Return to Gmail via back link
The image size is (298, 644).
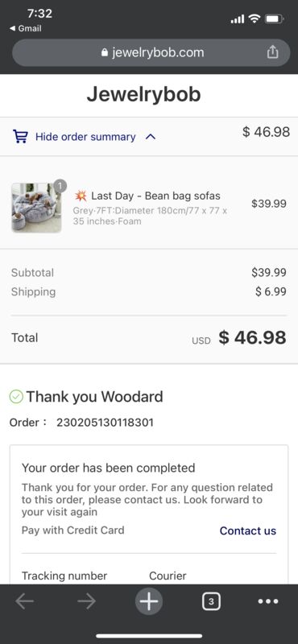(25, 28)
